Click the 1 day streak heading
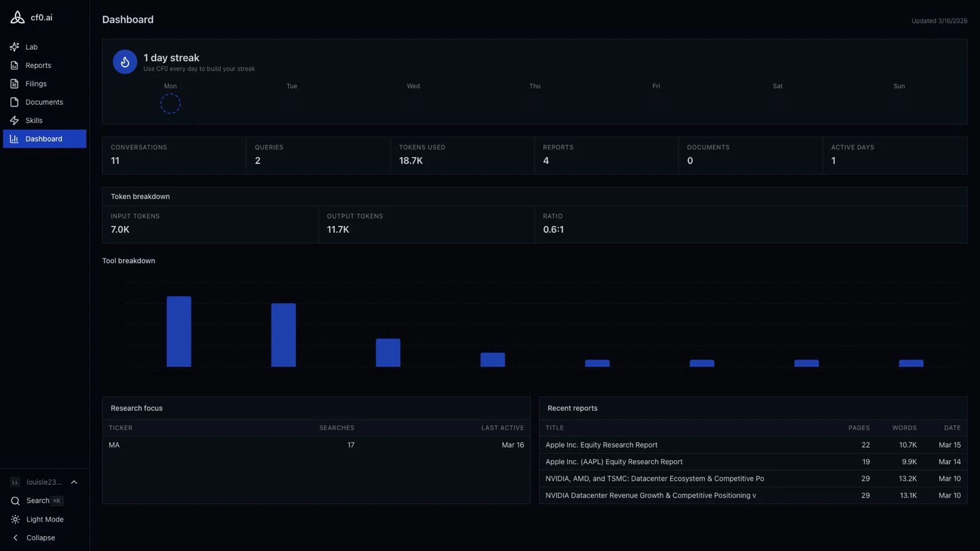980x551 pixels. pos(171,58)
